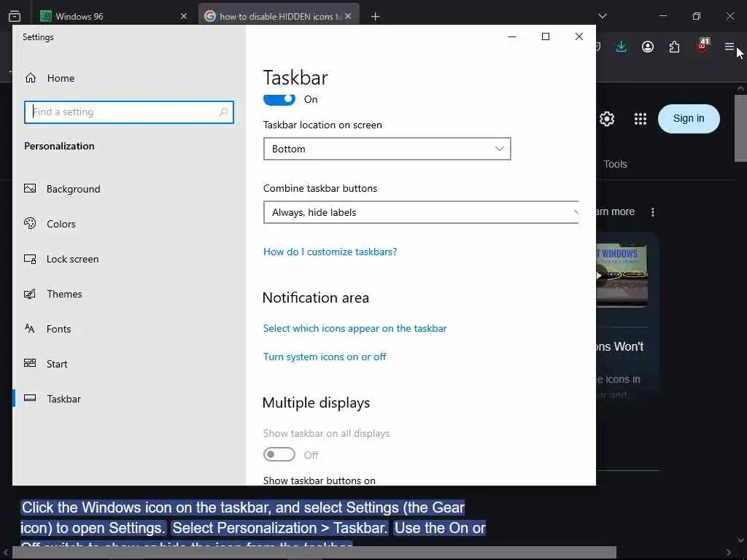The width and height of the screenshot is (747, 560).
Task: Open a new browser tab
Action: click(376, 17)
